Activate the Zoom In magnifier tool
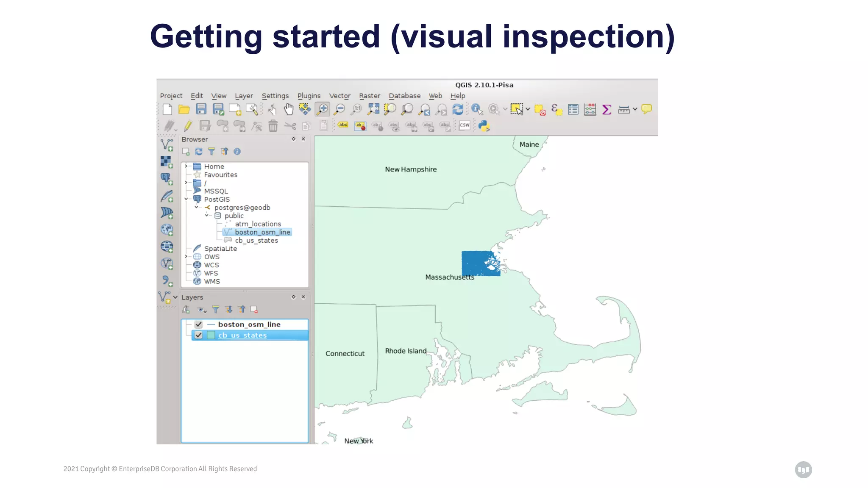 pyautogui.click(x=323, y=109)
